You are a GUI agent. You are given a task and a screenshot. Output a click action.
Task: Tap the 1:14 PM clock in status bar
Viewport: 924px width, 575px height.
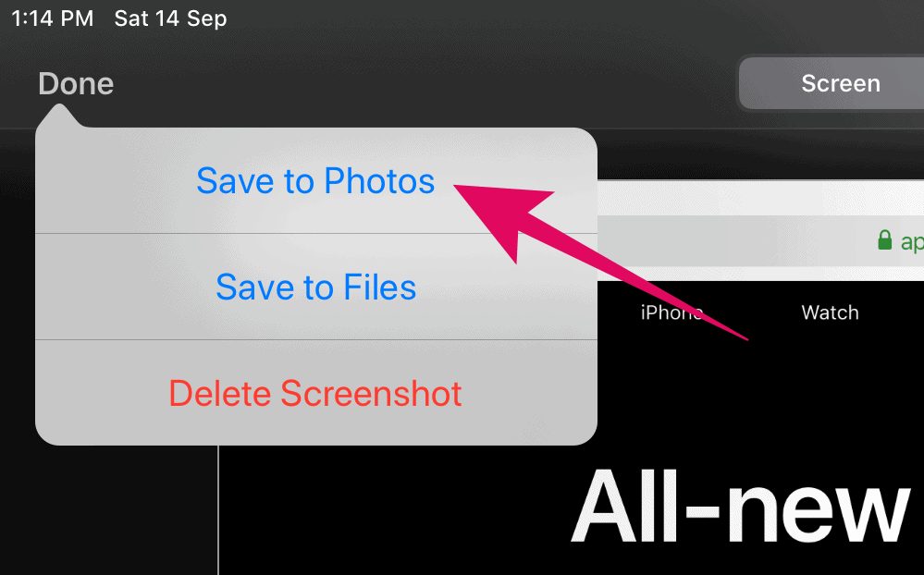click(x=53, y=18)
